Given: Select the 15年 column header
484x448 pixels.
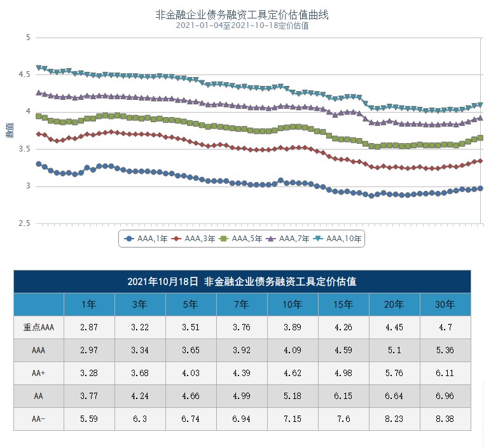Looking at the screenshot, I should 343,304.
